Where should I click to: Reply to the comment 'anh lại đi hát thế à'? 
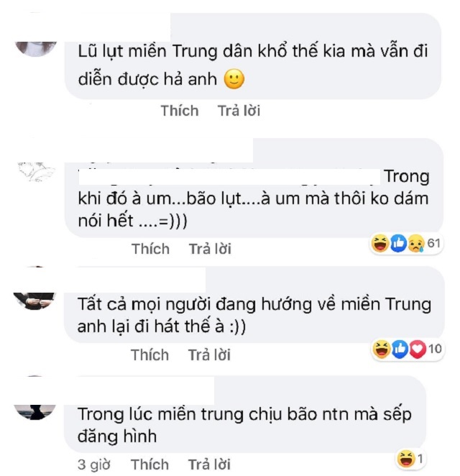coord(209,355)
